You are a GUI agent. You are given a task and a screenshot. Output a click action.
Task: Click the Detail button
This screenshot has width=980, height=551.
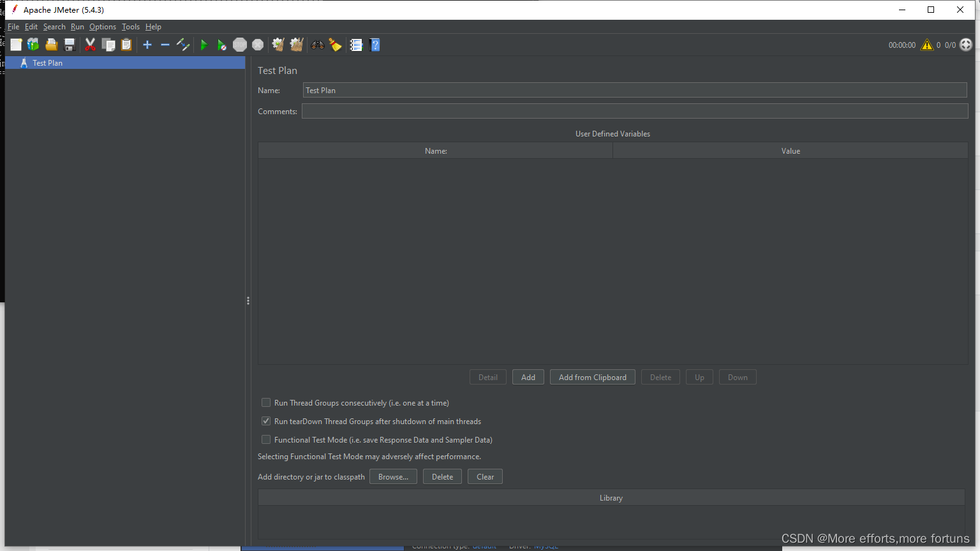(488, 377)
